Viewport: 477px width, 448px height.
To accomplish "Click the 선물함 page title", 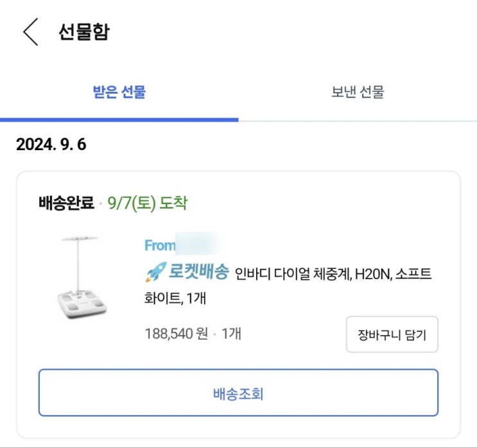I will [83, 32].
